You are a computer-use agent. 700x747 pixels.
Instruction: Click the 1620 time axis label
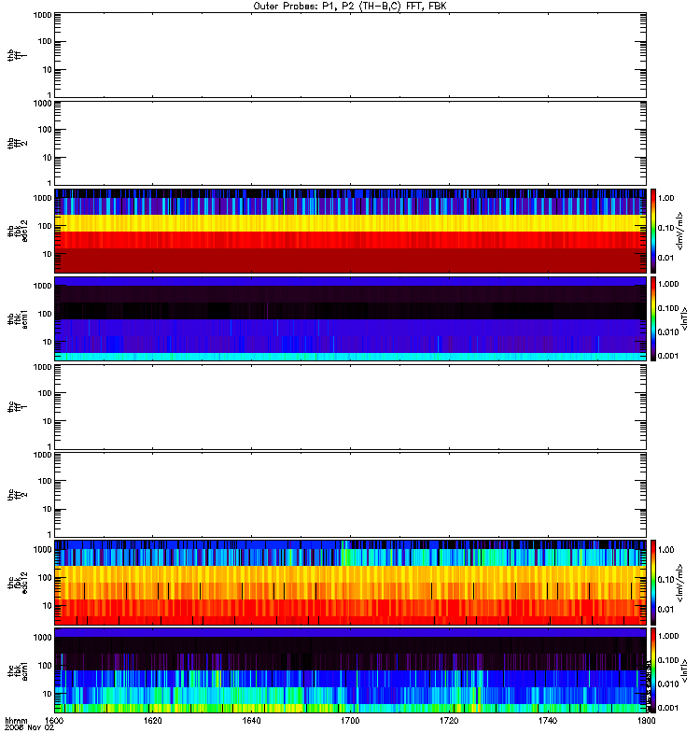(152, 721)
